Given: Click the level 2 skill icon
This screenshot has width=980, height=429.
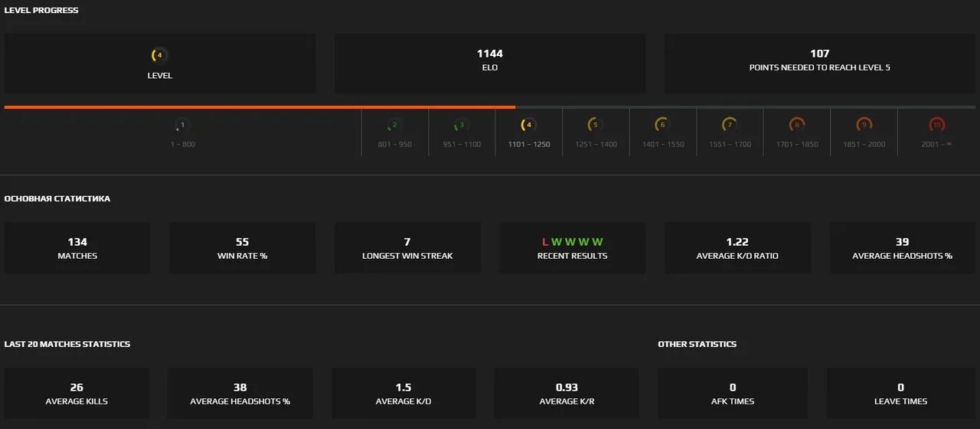Looking at the screenshot, I should pyautogui.click(x=394, y=125).
